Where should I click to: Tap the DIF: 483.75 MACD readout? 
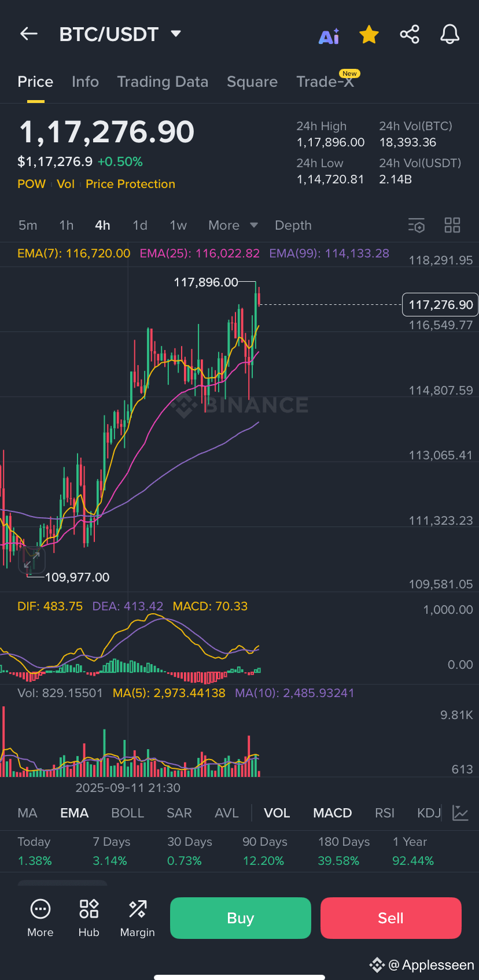[x=50, y=606]
